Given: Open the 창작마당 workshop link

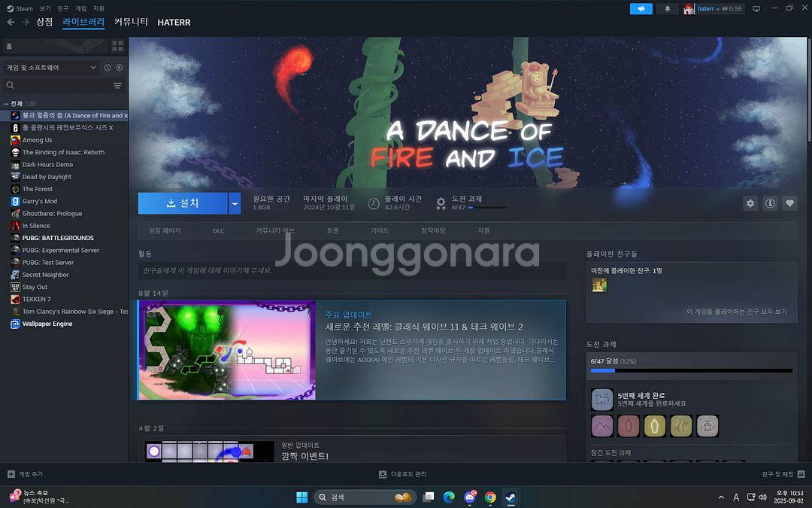Looking at the screenshot, I should (x=433, y=231).
